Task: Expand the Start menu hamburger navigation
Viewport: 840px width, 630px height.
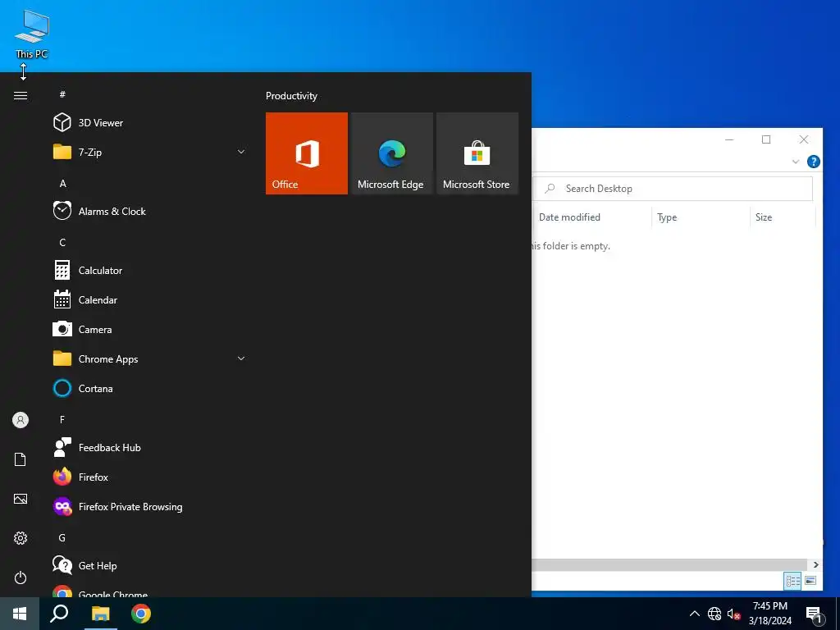Action: click(21, 96)
